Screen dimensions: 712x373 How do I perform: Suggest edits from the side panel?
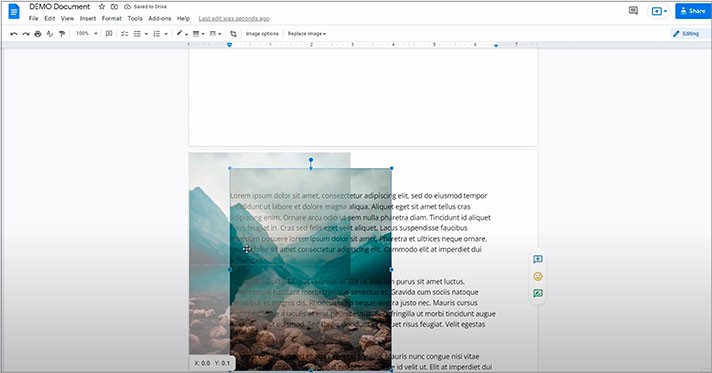pyautogui.click(x=538, y=293)
